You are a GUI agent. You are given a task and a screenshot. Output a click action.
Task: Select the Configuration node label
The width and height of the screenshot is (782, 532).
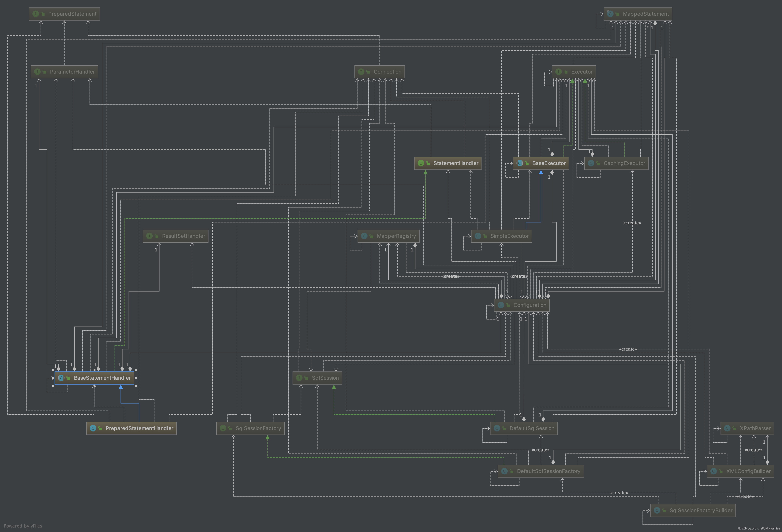(530, 305)
